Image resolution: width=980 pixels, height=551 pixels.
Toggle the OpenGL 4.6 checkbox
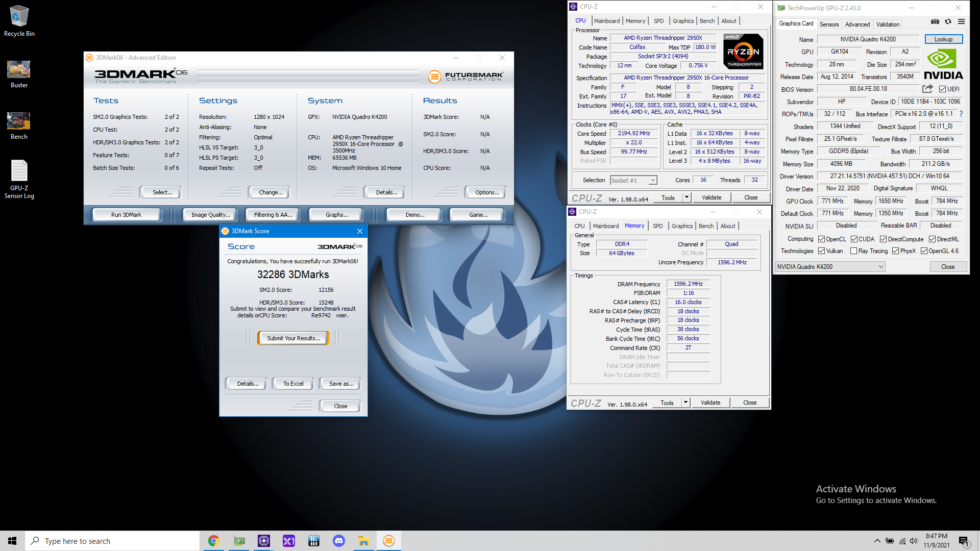click(x=924, y=251)
